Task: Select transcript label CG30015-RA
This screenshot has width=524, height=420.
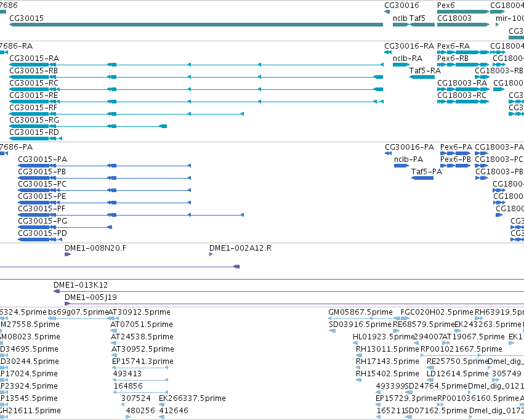Action: point(34,59)
